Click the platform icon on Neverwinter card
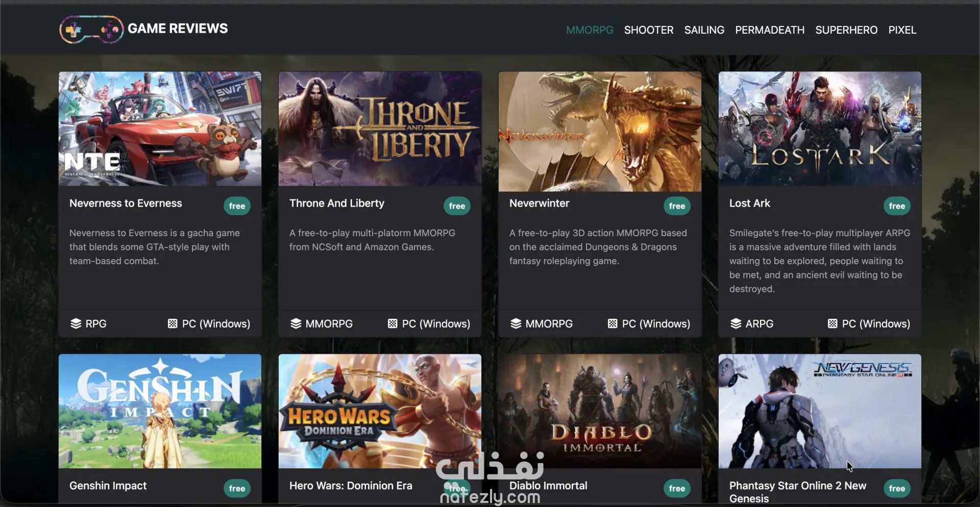Screen dimensions: 980x507 tap(612, 323)
